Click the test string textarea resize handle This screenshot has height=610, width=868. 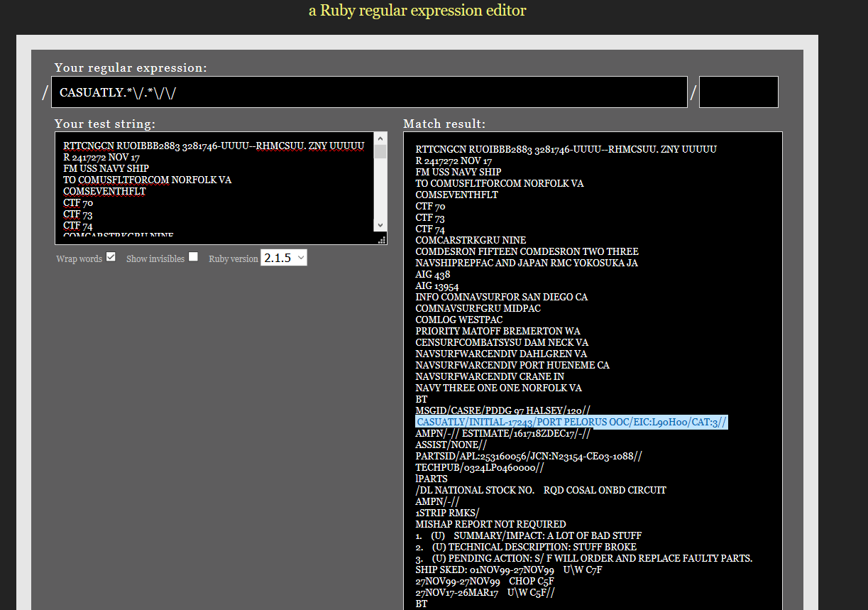[x=381, y=239]
